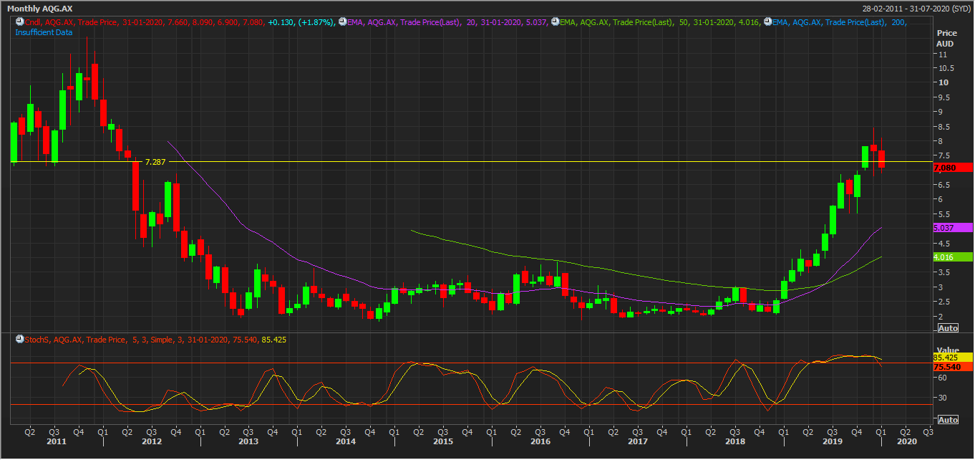Click Auto button on the stochastic Value axis
The height and width of the screenshot is (460, 975).
point(947,420)
